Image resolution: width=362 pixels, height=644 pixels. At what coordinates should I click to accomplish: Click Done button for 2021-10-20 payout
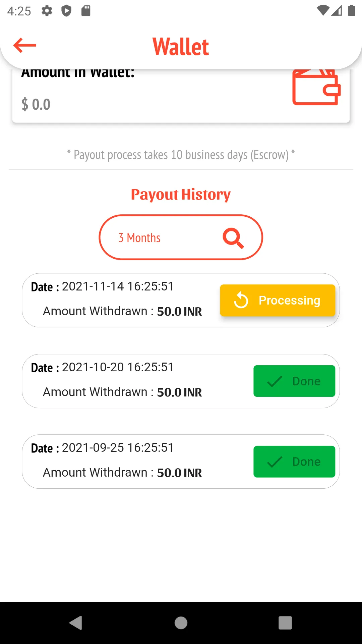pos(294,381)
